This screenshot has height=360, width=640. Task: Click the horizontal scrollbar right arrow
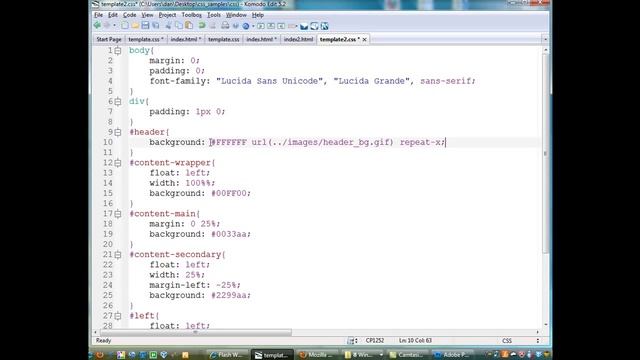(x=538, y=332)
